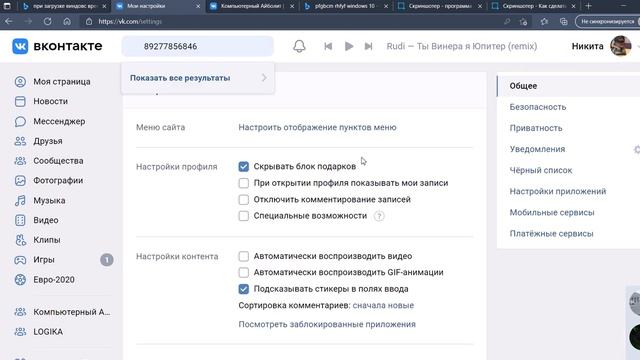Click the help icon next to Специальные возможности
Image resolution: width=640 pixels, height=360 pixels.
tap(379, 216)
